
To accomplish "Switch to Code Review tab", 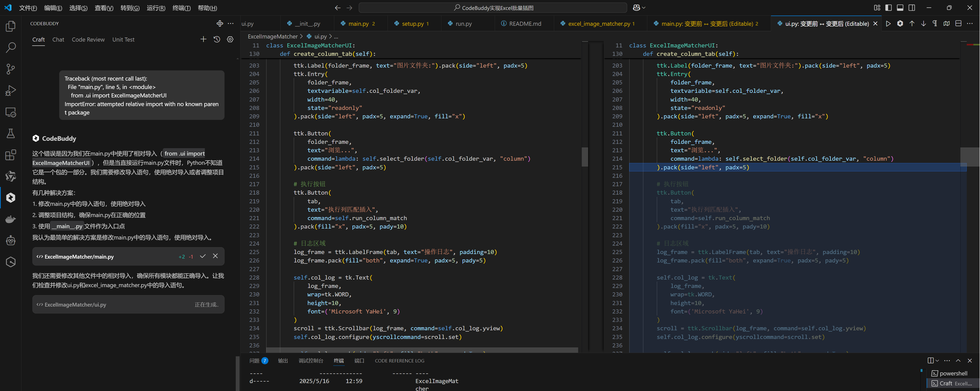I will pyautogui.click(x=88, y=40).
